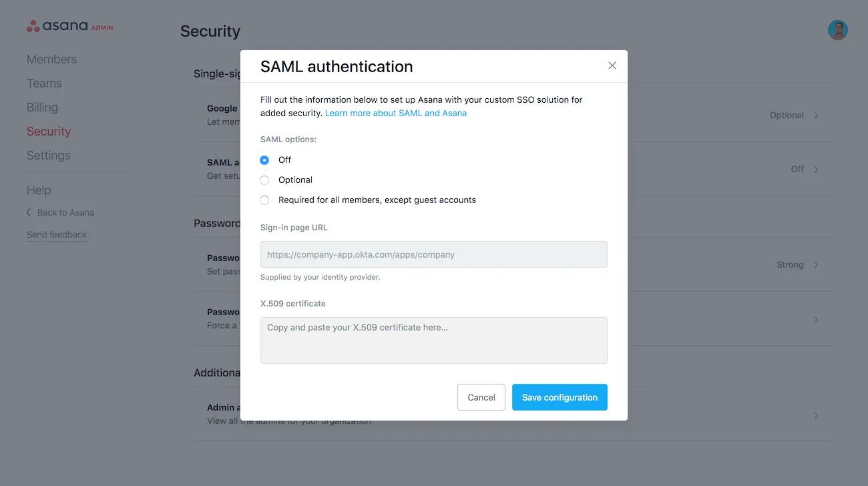This screenshot has width=868, height=486.
Task: Expand the SAML row marked Off
Action: pos(815,169)
